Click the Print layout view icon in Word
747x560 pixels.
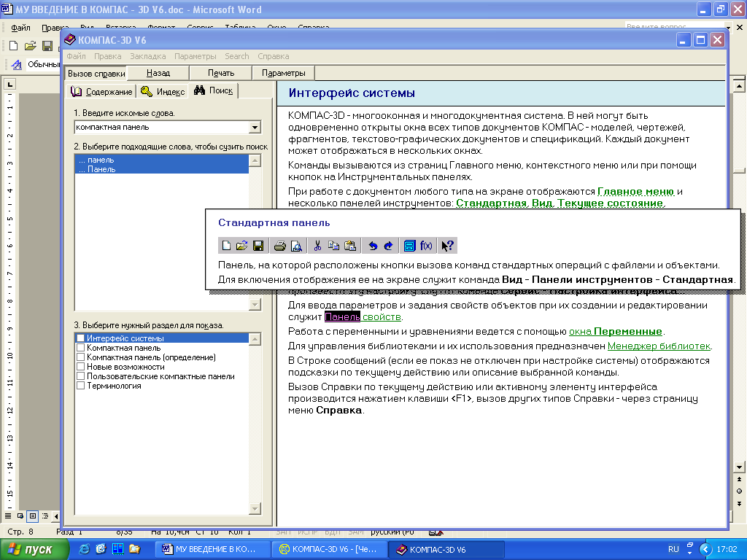pyautogui.click(x=32, y=516)
